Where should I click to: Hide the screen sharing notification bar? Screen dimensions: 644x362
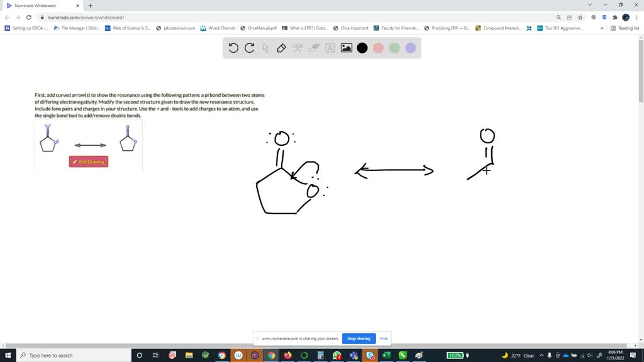[383, 338]
